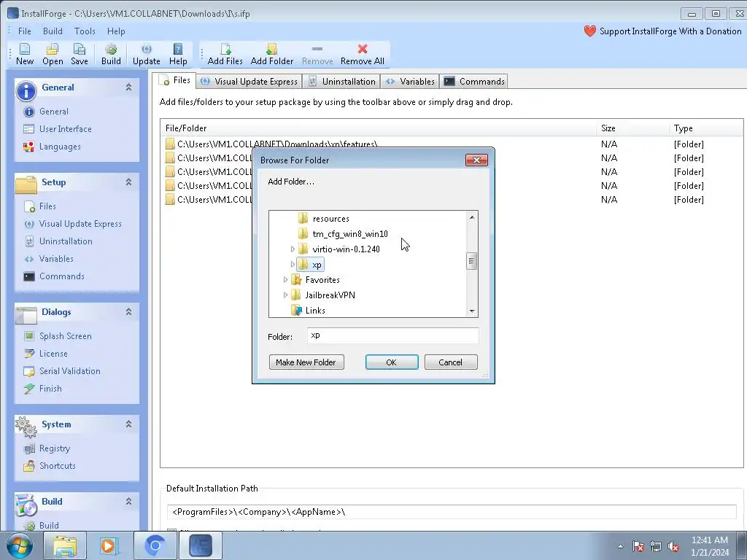Switch to the Commands tab
The image size is (747, 560).
point(474,82)
